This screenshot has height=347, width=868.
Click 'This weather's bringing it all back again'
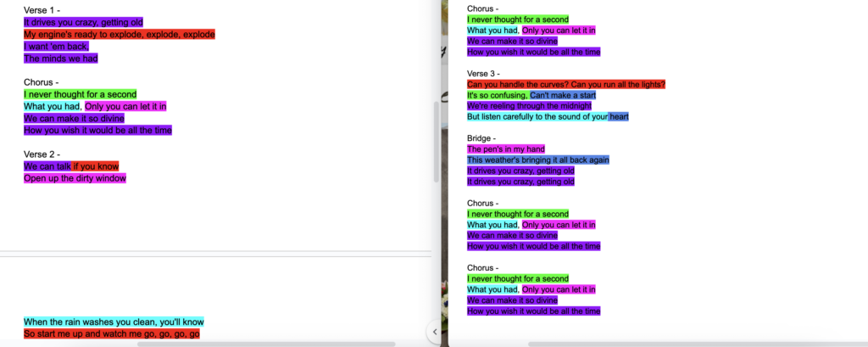click(x=537, y=160)
